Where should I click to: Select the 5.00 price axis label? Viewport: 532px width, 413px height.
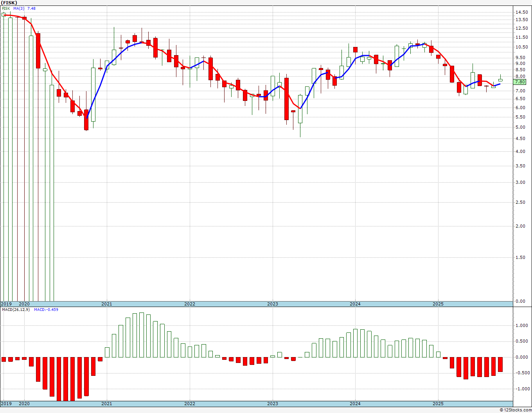(x=520, y=127)
